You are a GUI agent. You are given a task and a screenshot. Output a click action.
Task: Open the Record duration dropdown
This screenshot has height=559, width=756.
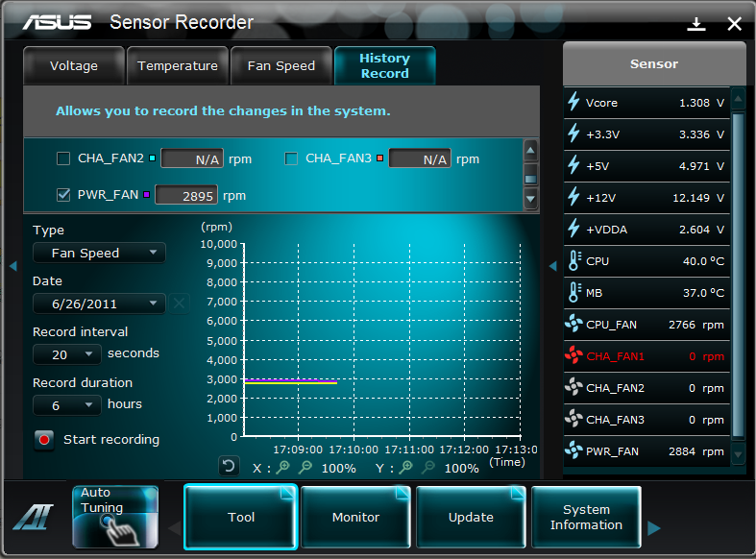coord(67,405)
